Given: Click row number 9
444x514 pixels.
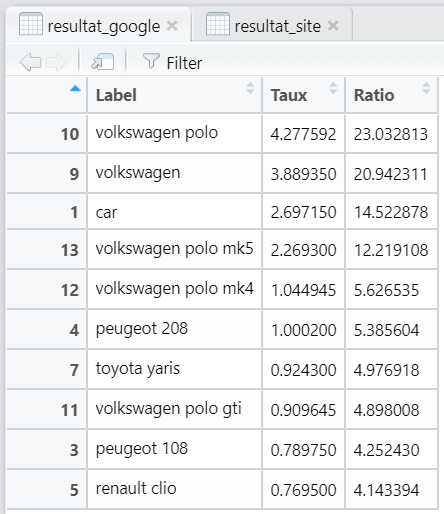Looking at the screenshot, I should [x=74, y=174].
